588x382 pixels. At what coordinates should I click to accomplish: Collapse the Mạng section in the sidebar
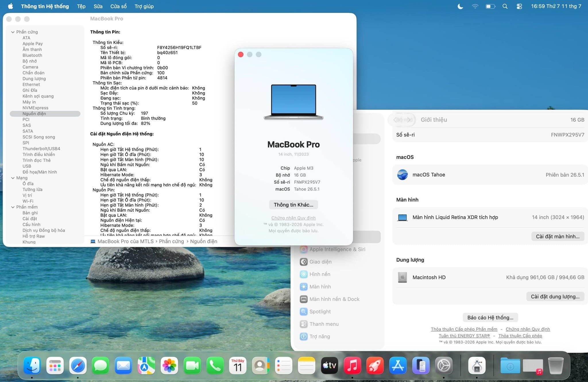(x=13, y=178)
